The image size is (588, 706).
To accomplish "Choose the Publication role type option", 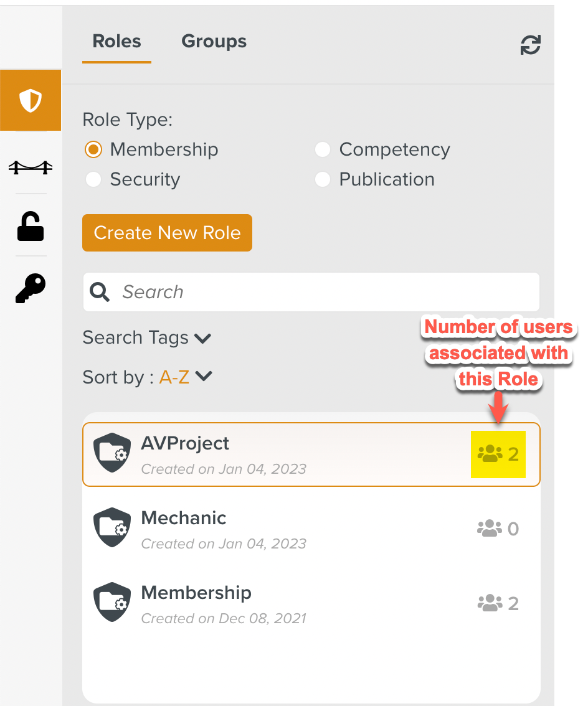I will coord(323,179).
